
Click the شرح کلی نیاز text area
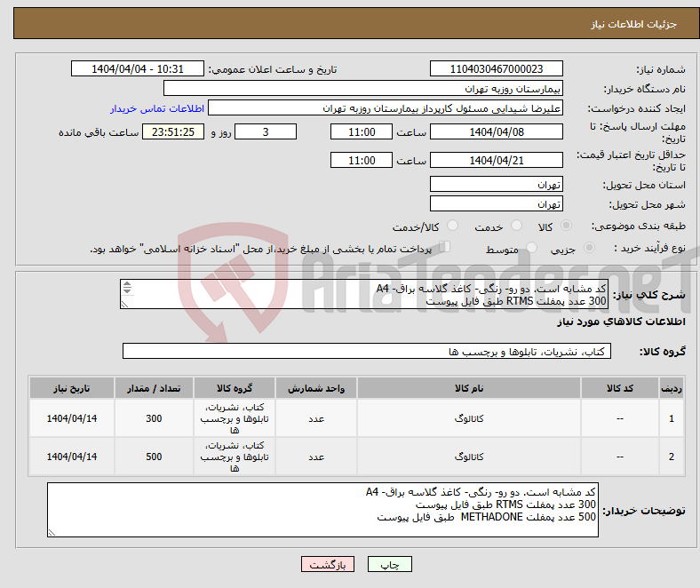coord(363,294)
